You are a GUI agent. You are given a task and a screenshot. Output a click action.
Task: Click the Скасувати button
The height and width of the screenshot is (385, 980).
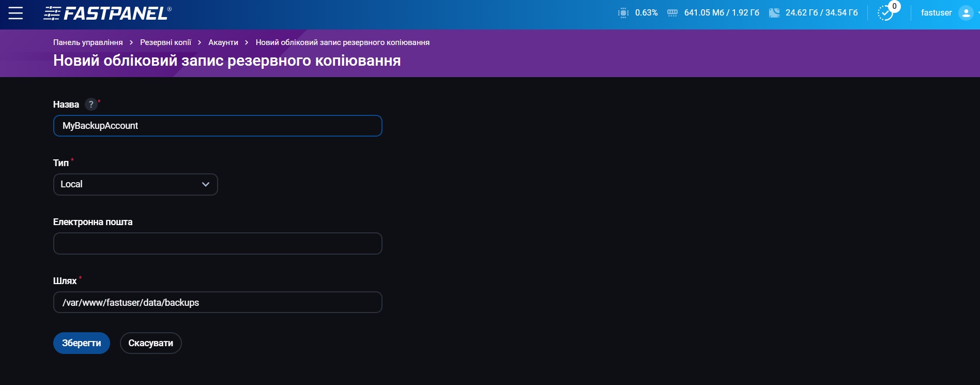(150, 343)
